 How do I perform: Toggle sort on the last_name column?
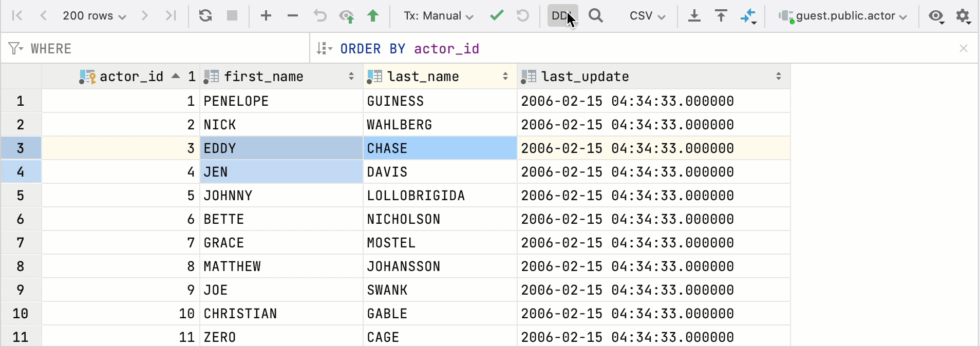pyautogui.click(x=505, y=76)
